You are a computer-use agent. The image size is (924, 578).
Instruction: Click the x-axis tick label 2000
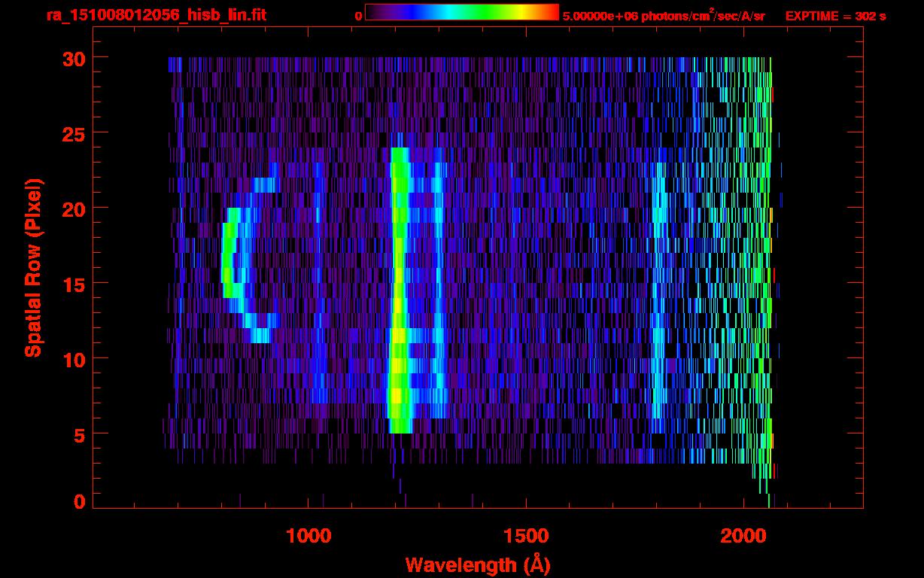pyautogui.click(x=743, y=536)
